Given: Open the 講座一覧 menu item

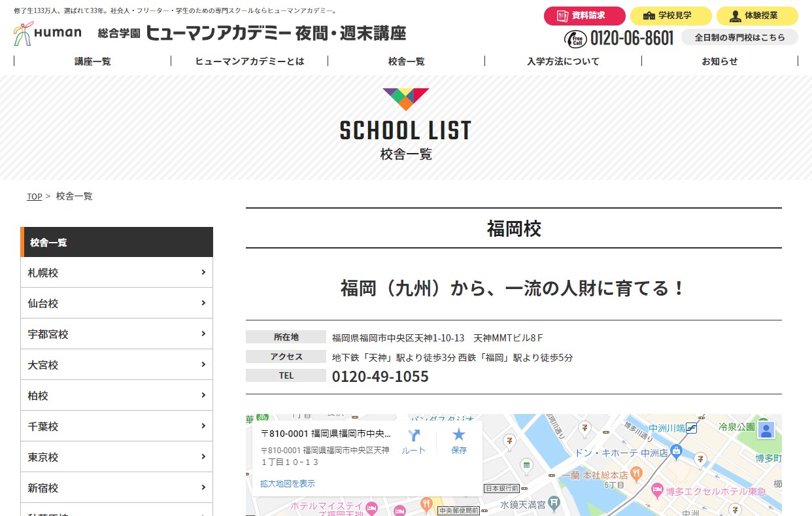Looking at the screenshot, I should [92, 61].
